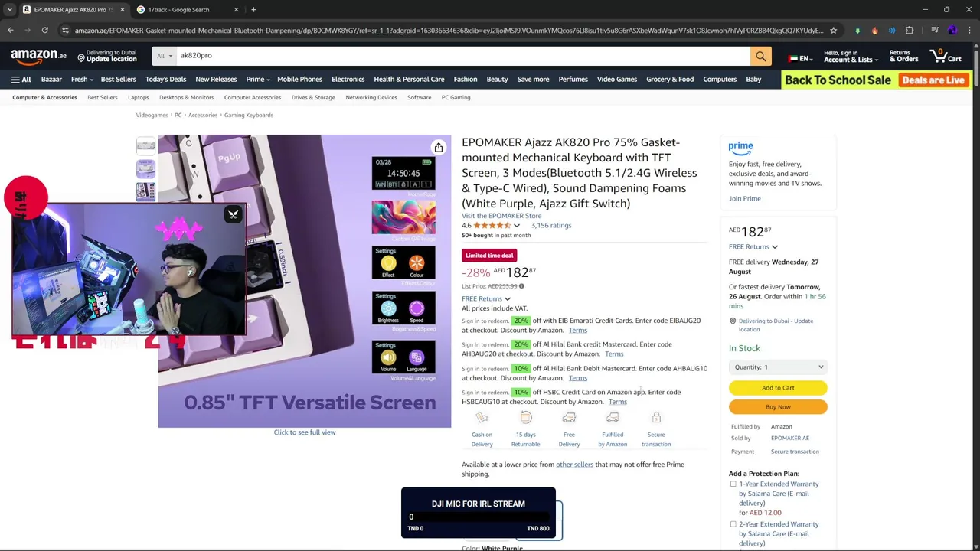Select first product thumbnail image
Image resolution: width=980 pixels, height=551 pixels.
(x=145, y=145)
